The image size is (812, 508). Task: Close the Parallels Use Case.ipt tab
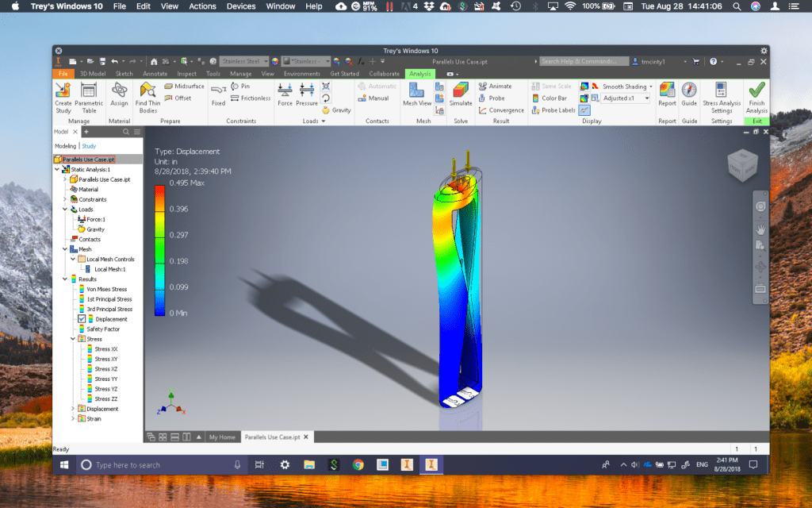(x=306, y=437)
